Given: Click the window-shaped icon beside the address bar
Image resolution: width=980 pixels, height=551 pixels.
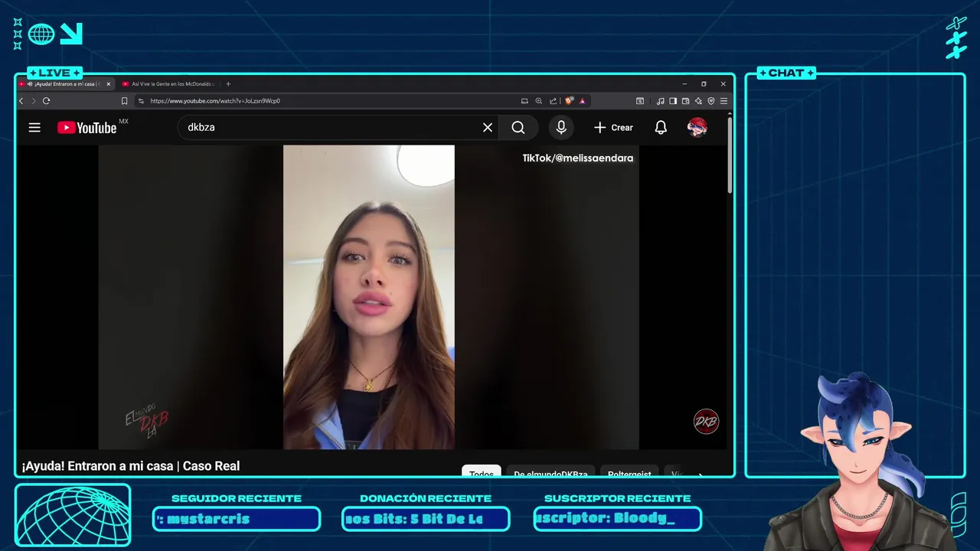Looking at the screenshot, I should [640, 101].
